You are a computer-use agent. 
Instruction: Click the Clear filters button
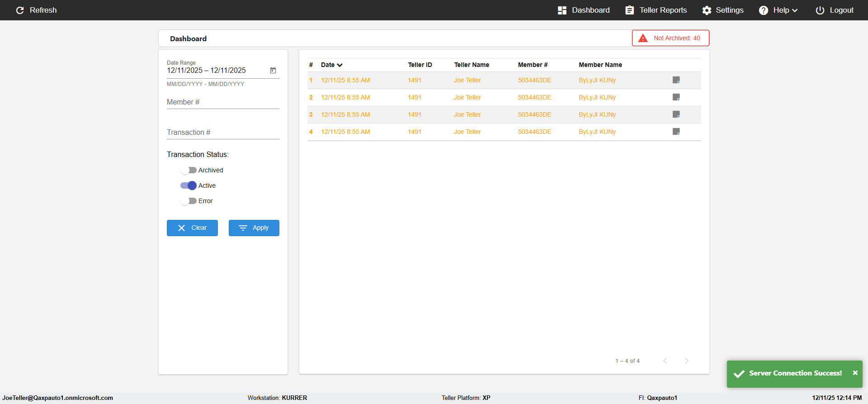click(x=192, y=228)
